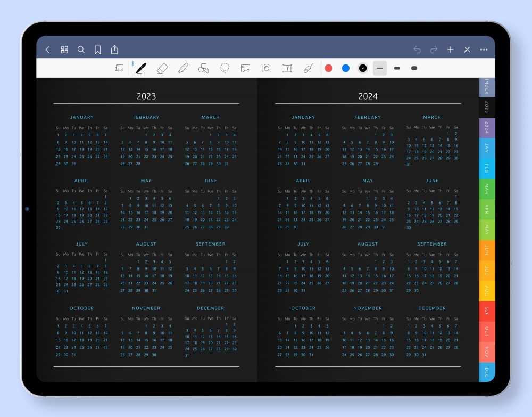Enable the medium stroke thickness

click(x=397, y=68)
